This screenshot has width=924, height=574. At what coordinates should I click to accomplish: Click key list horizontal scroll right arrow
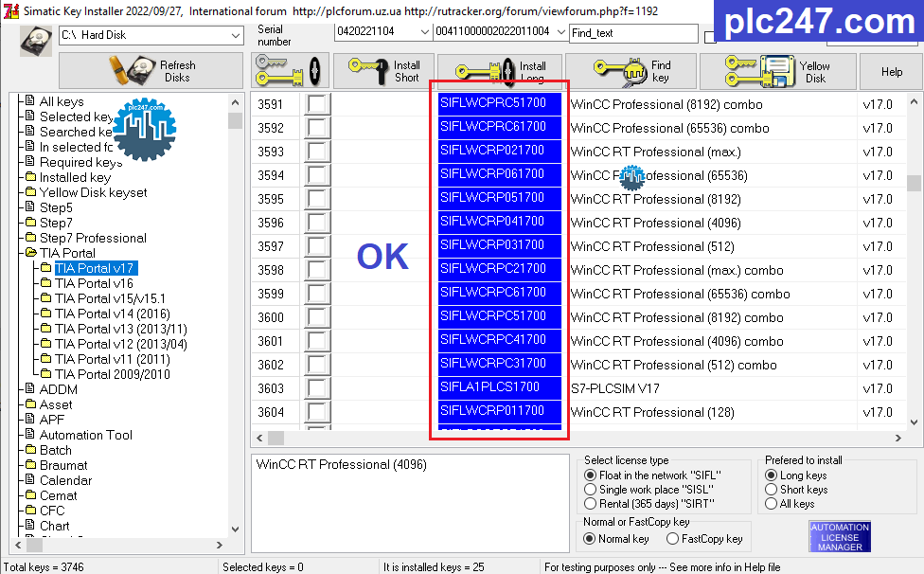[x=898, y=438]
